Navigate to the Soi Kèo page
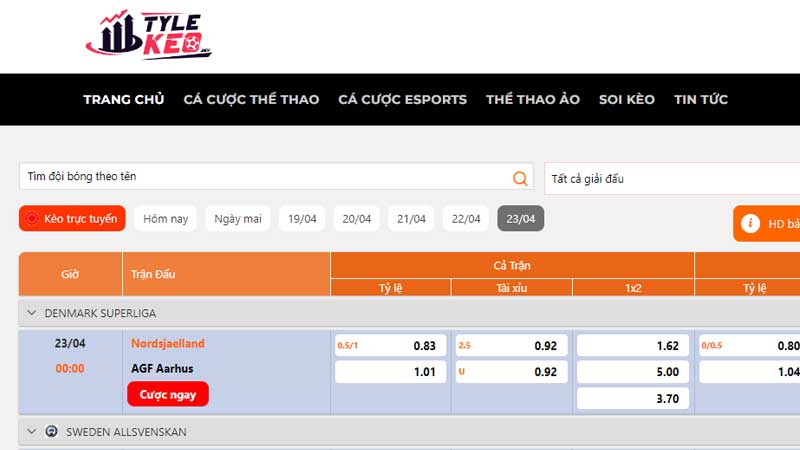This screenshot has width=800, height=450. 626,99
